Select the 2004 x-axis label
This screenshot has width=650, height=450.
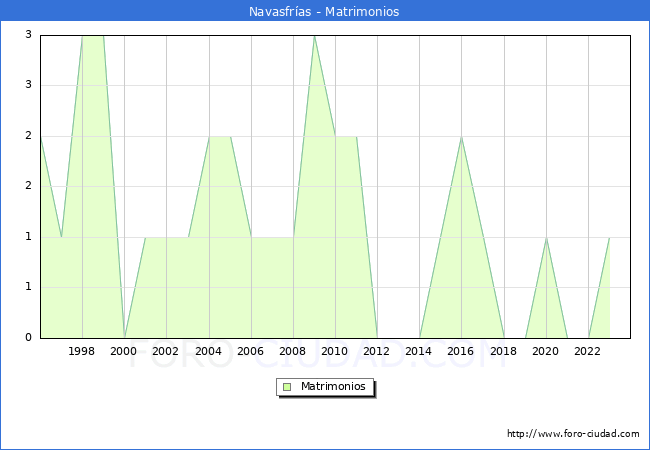pyautogui.click(x=208, y=351)
